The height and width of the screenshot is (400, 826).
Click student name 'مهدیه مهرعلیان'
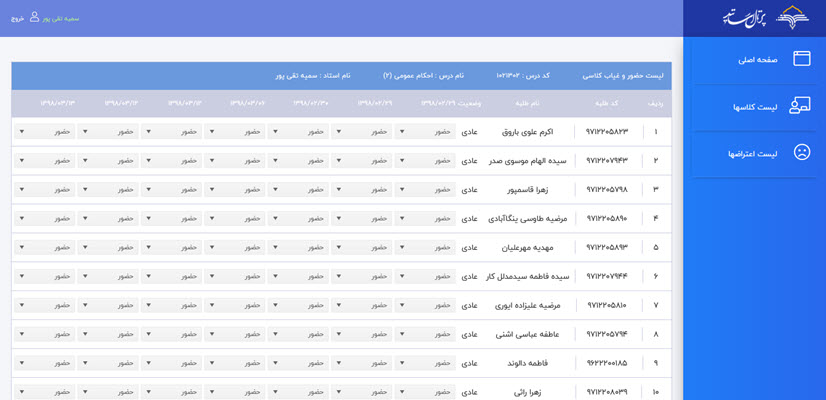pos(527,248)
